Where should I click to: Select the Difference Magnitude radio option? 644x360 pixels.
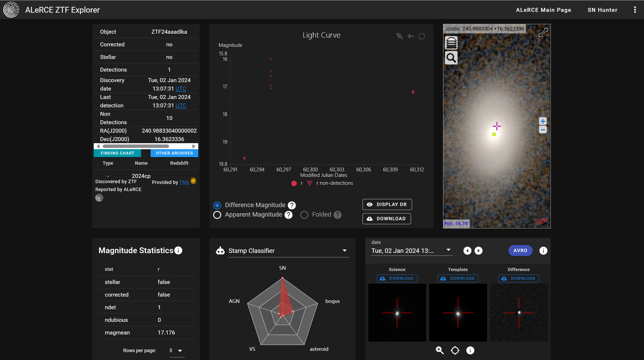(217, 205)
